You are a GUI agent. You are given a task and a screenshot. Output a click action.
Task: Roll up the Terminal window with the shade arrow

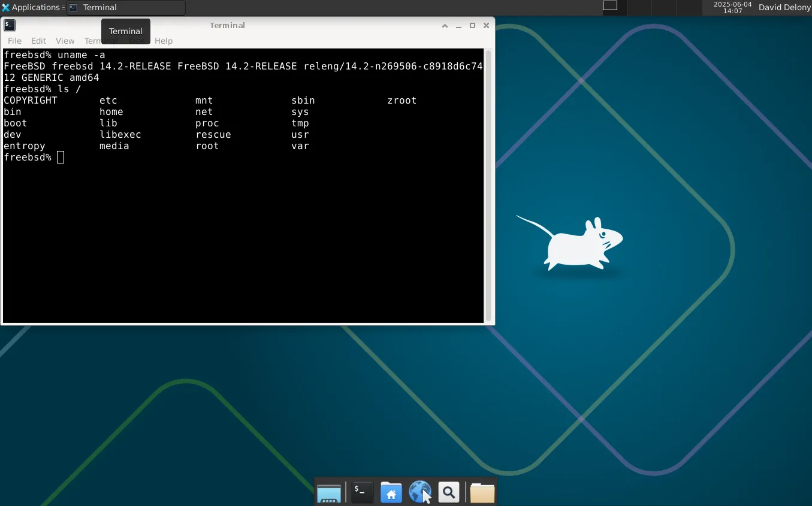(x=445, y=26)
